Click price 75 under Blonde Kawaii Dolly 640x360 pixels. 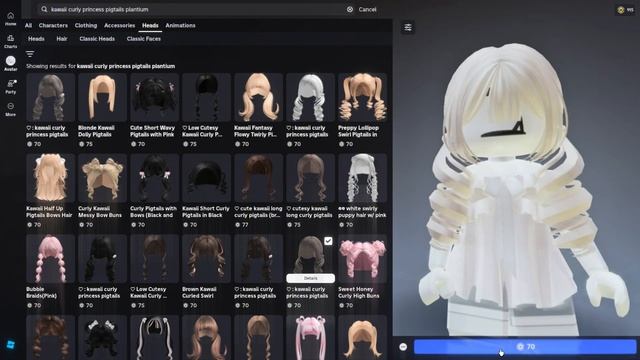click(x=86, y=144)
